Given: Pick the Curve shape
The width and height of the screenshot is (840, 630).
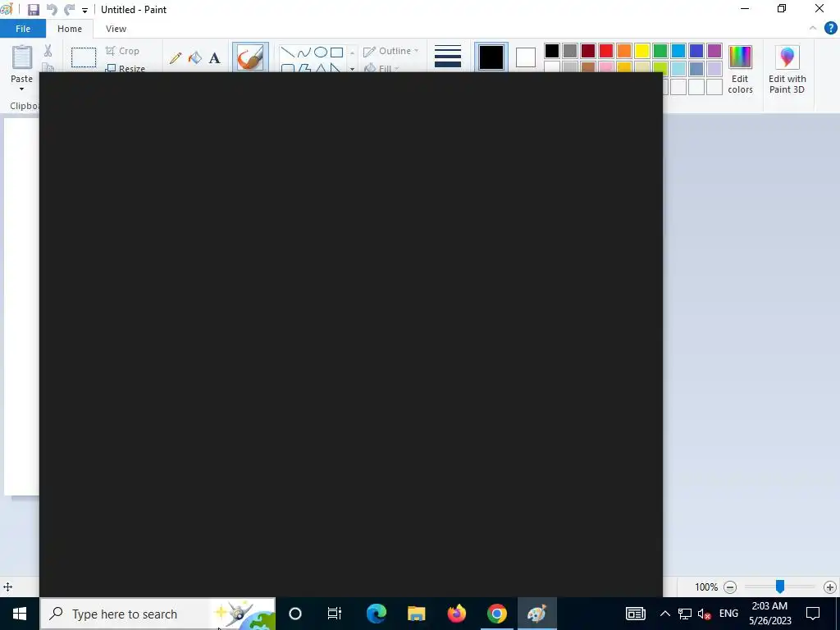Looking at the screenshot, I should pyautogui.click(x=304, y=52).
